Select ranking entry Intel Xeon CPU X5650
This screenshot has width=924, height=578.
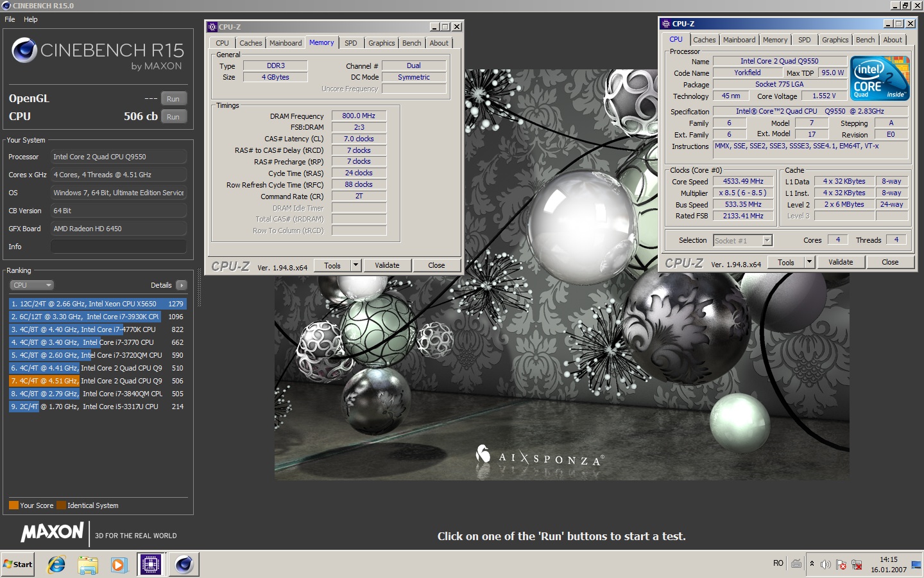tap(98, 304)
